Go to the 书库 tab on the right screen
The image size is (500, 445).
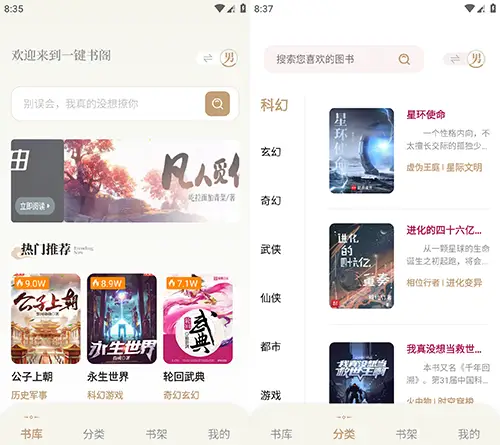(x=281, y=434)
